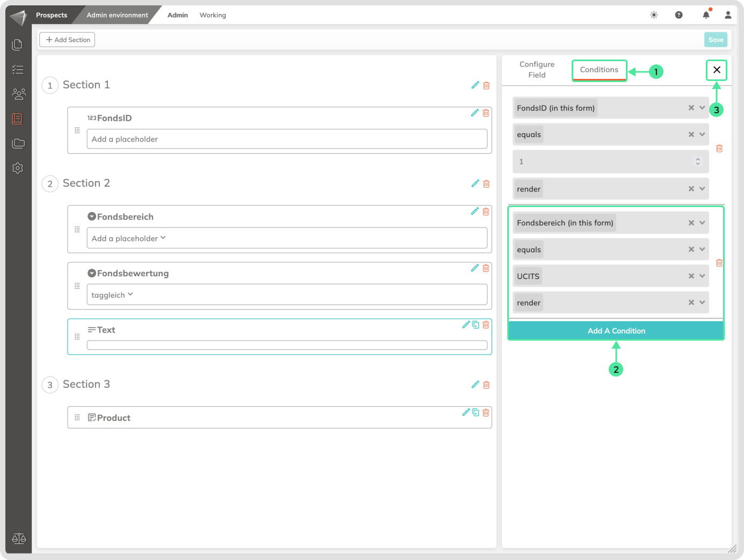Adjust the numeric stepper showing value 1

pos(698,161)
